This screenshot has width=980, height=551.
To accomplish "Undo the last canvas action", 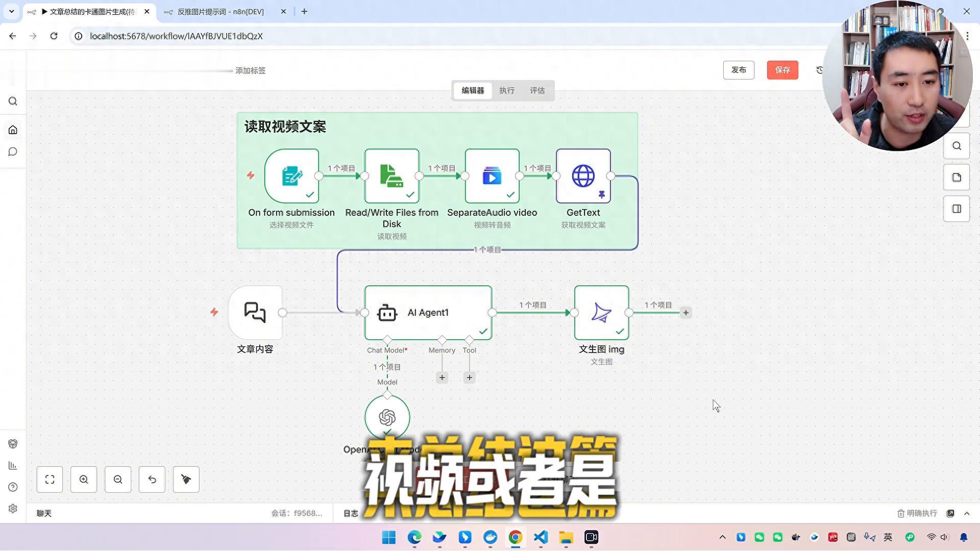I will tap(152, 480).
